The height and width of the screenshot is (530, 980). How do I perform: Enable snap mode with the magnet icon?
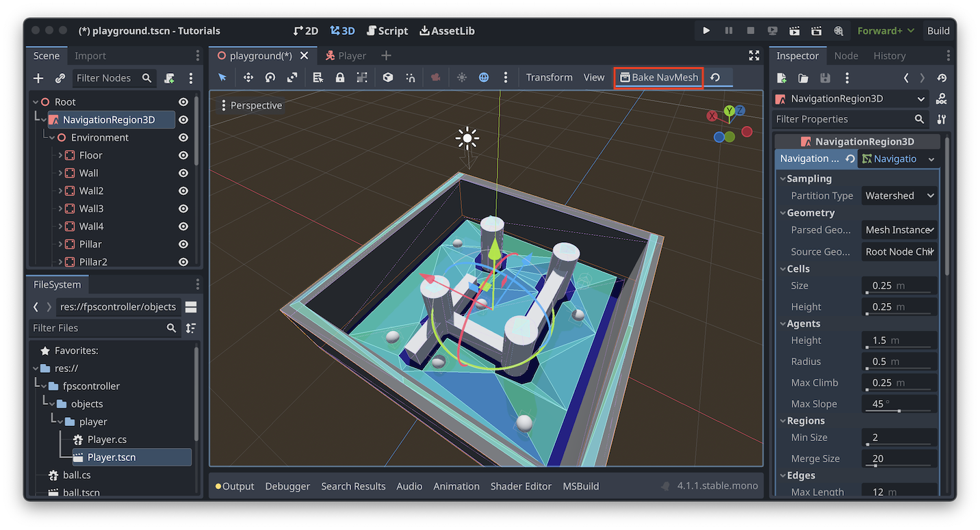pos(411,77)
